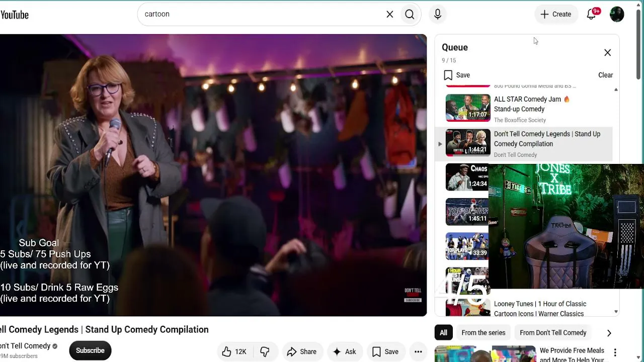Click the video player

[213, 175]
